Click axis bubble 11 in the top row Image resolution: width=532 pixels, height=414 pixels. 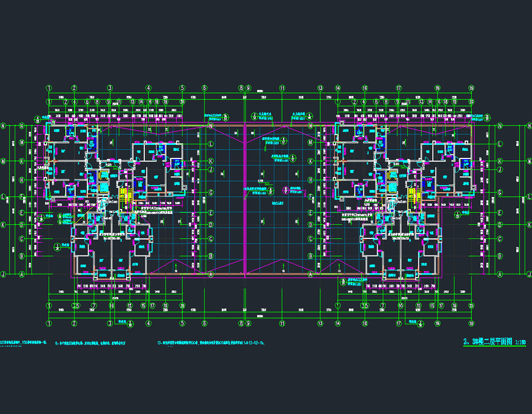click(x=283, y=88)
